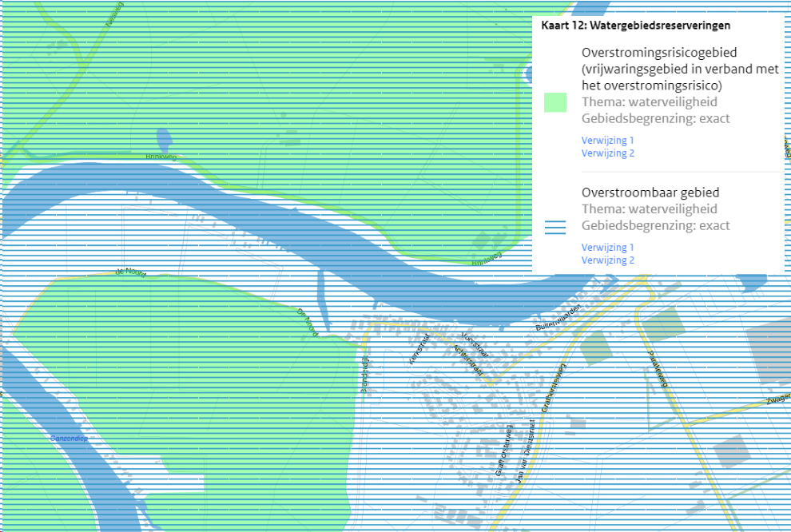Click the Ganzendiep water label on map
This screenshot has width=791, height=532.
pyautogui.click(x=68, y=439)
